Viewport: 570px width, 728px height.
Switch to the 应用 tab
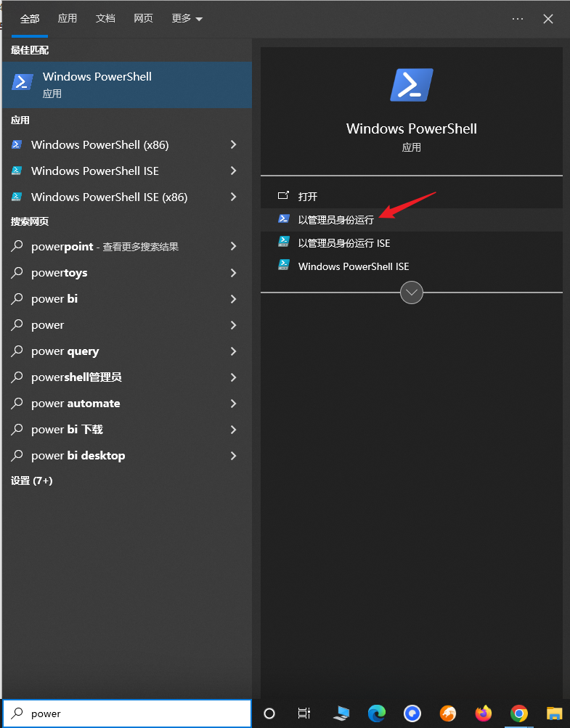pos(68,19)
